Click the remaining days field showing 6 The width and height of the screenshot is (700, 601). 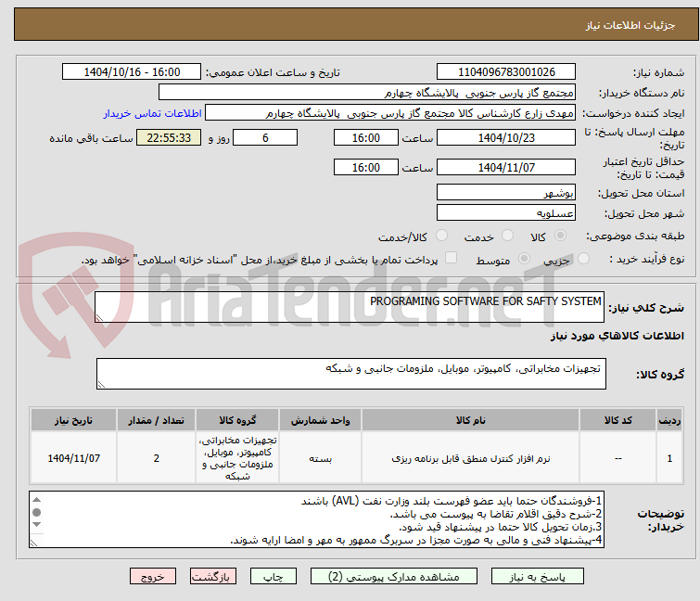[x=265, y=137]
